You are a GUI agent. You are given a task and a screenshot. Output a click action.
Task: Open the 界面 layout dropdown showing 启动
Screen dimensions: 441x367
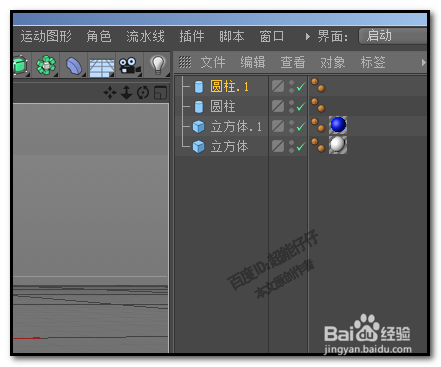click(393, 36)
